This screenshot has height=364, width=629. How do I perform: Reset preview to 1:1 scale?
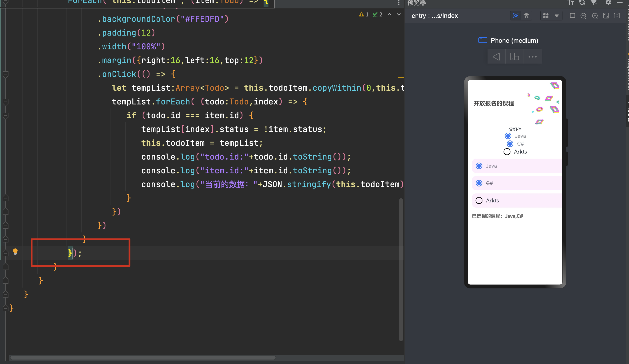coord(617,16)
